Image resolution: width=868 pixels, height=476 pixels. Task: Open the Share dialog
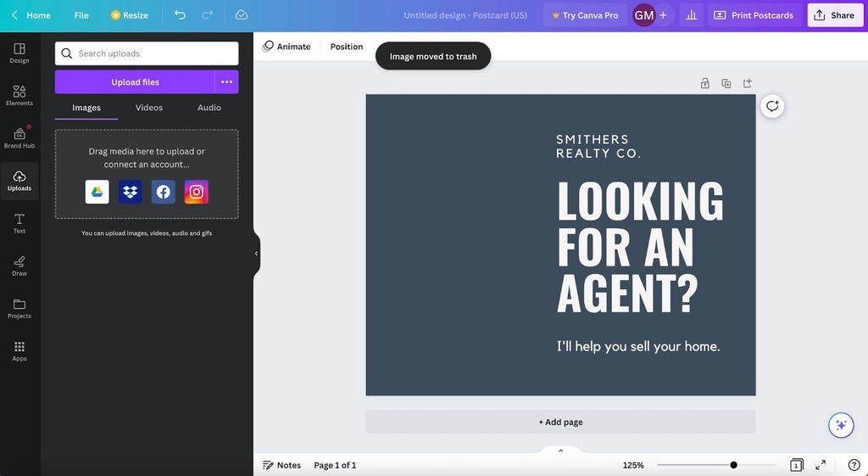pos(835,15)
